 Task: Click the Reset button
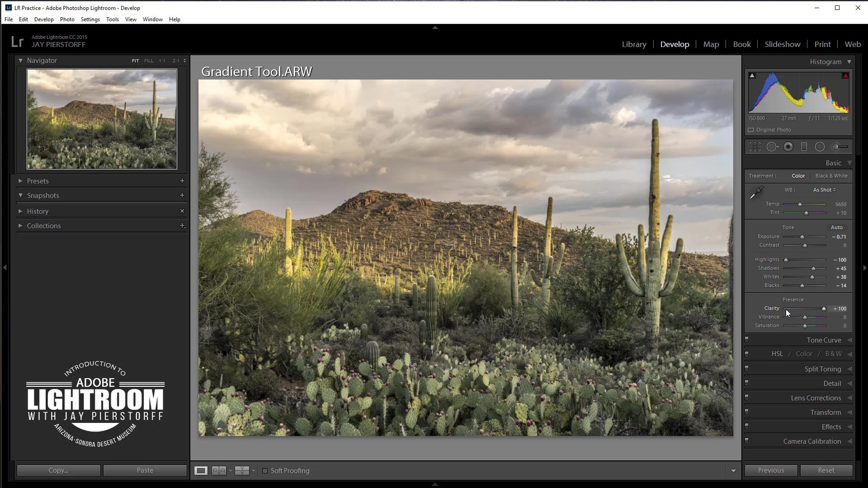click(x=826, y=470)
